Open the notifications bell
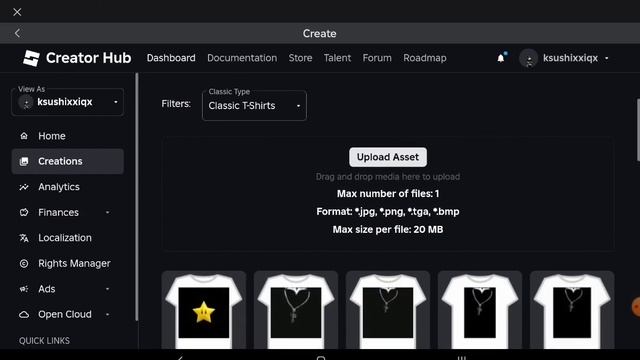Viewport: 640px width, 360px height. [501, 58]
